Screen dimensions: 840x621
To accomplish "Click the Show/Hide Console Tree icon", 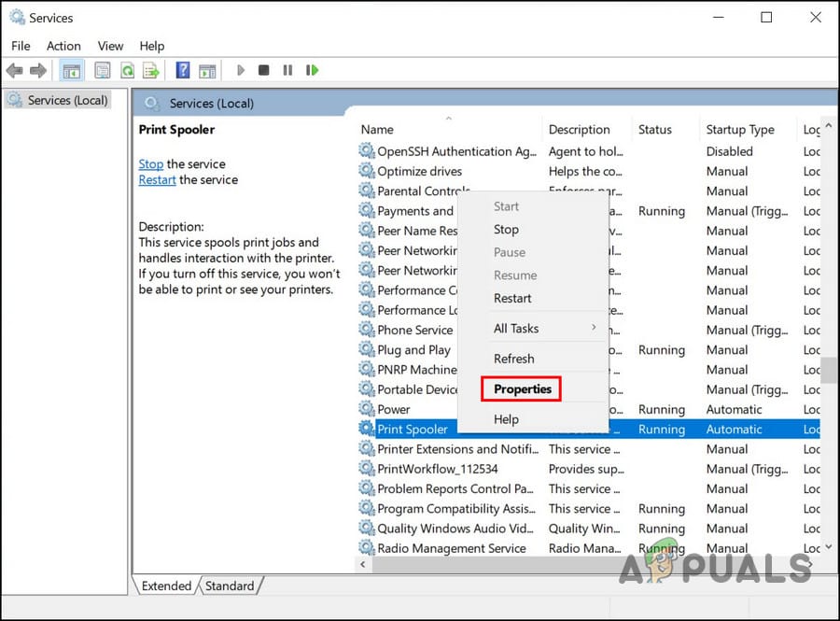I will [71, 70].
